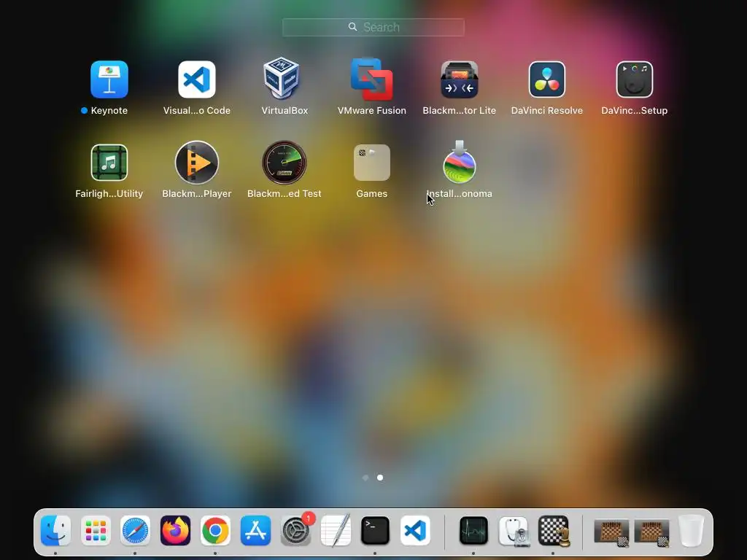
Task: Open Safari from the Dock
Action: click(x=135, y=530)
